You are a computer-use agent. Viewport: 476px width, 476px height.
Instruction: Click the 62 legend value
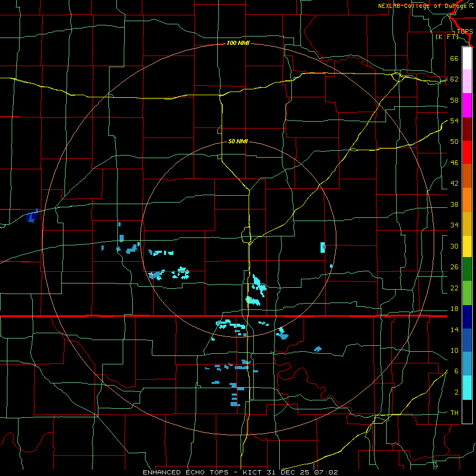[454, 79]
